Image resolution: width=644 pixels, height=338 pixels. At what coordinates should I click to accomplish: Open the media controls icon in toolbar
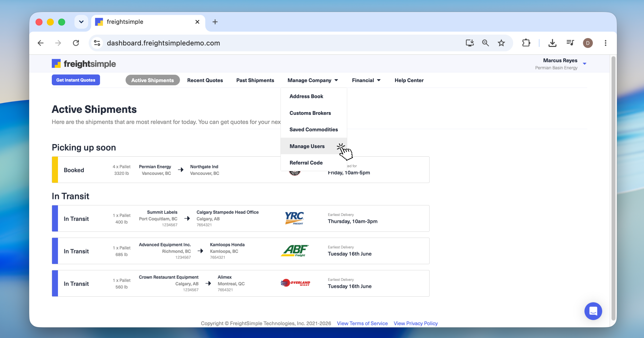(570, 43)
